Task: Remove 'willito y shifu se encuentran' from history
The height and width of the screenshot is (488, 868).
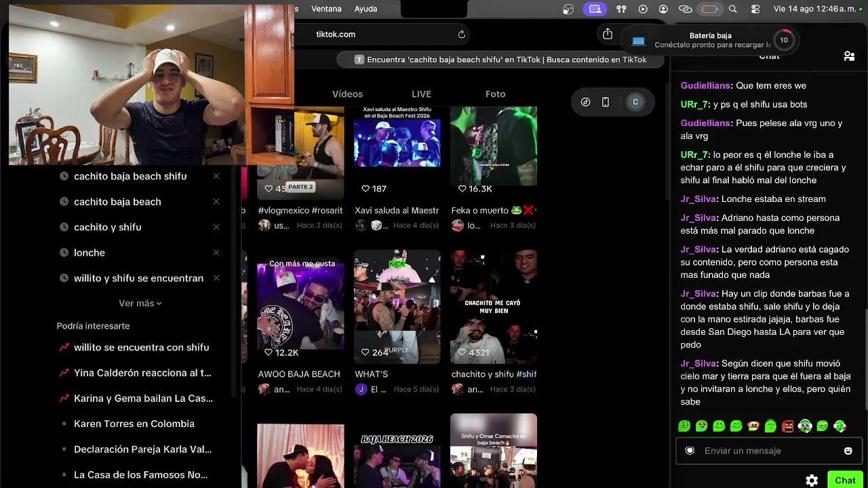Action: [x=216, y=278]
